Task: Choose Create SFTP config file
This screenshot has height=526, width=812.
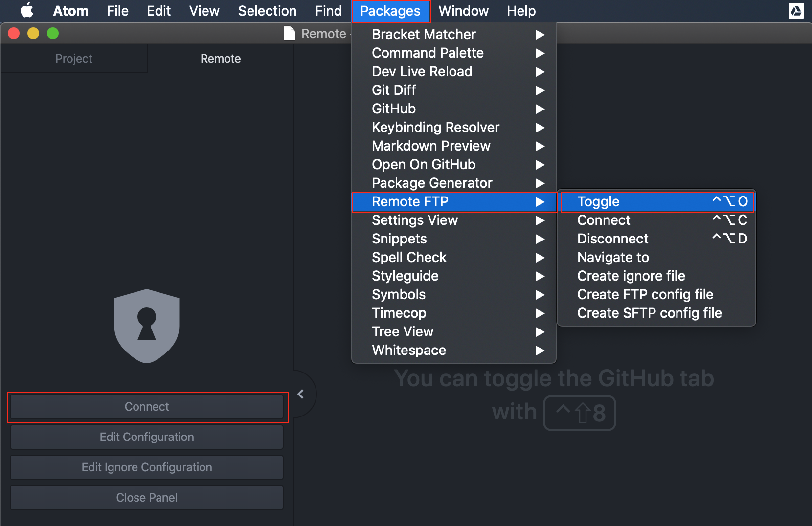Action: coord(656,313)
